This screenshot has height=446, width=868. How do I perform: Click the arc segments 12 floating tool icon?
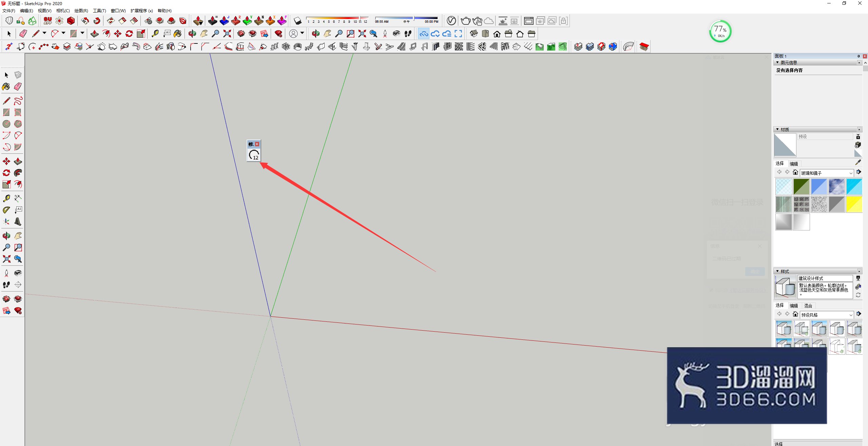254,155
